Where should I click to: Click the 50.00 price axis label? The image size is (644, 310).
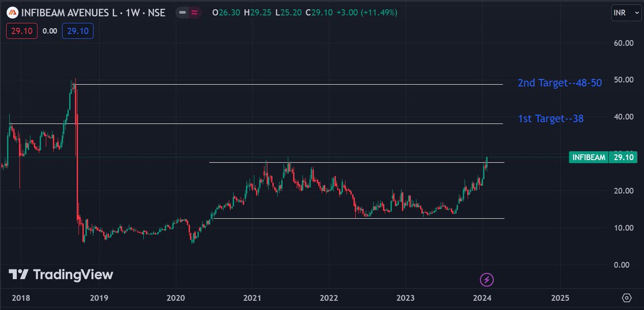[x=624, y=80]
